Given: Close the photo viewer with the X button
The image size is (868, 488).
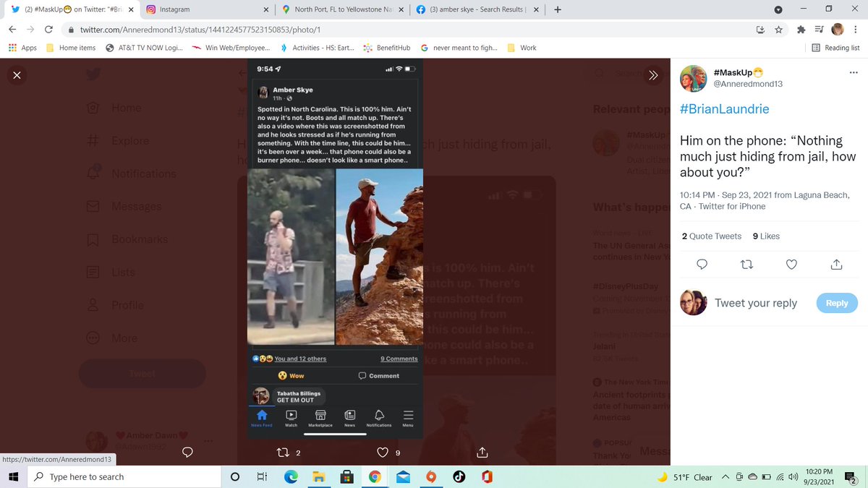Looking at the screenshot, I should [17, 75].
